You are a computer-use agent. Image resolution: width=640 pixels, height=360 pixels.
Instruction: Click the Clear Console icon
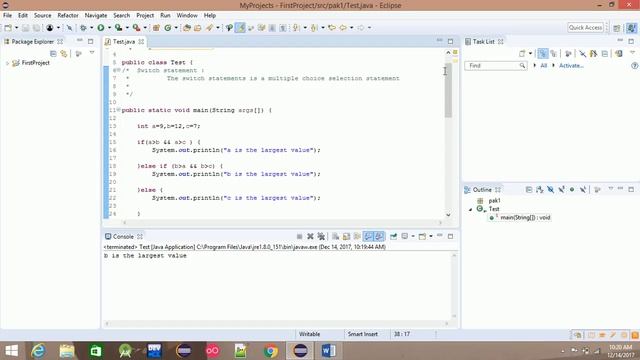click(x=336, y=236)
